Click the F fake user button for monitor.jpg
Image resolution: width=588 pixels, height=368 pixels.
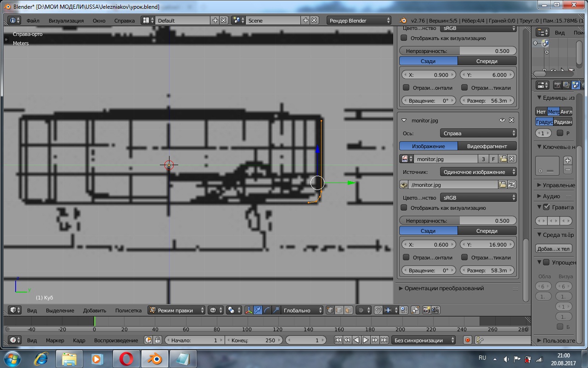(x=493, y=159)
